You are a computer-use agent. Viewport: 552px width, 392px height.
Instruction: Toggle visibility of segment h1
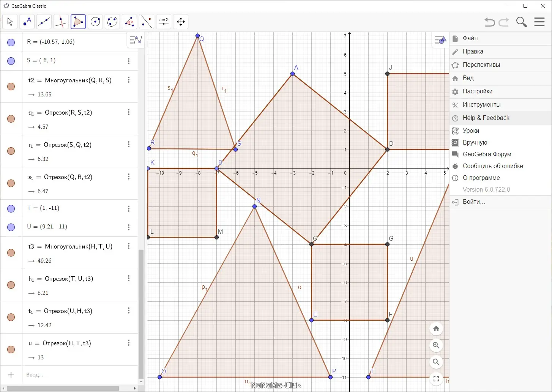click(x=11, y=285)
